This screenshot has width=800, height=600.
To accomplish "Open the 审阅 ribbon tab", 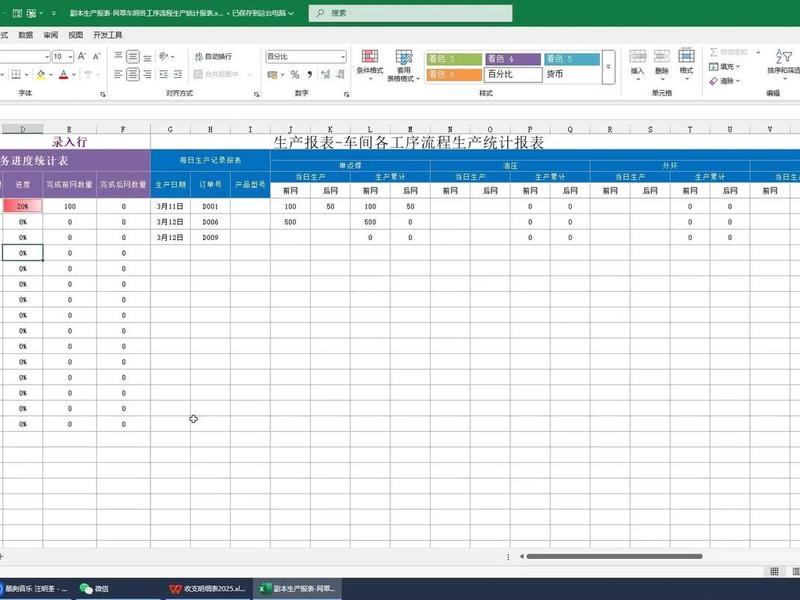I will coord(51,35).
